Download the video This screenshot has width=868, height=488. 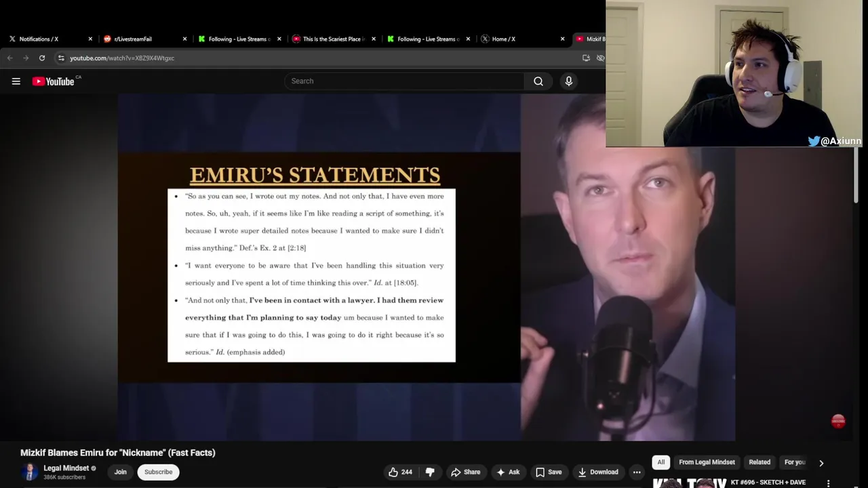tap(598, 472)
